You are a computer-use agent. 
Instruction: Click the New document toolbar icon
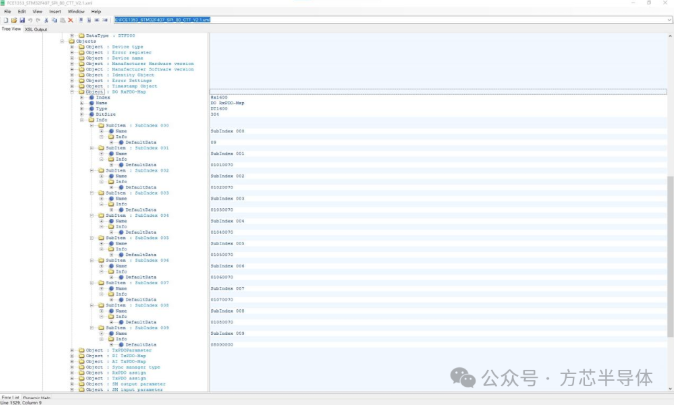point(6,20)
